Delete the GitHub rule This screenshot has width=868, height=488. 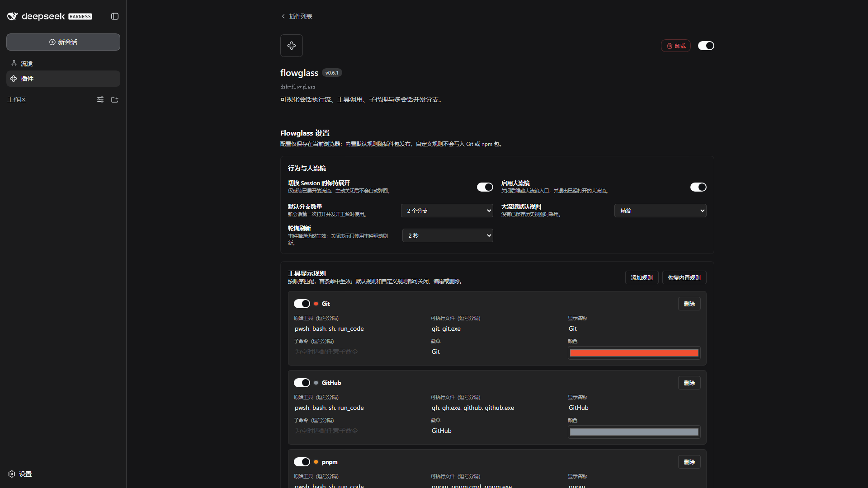click(689, 383)
